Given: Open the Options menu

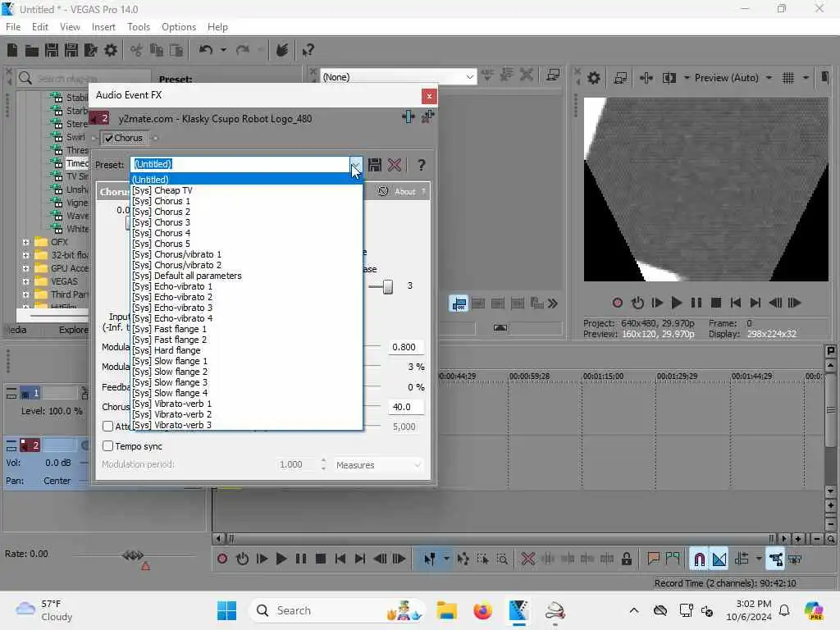Looking at the screenshot, I should coord(178,27).
